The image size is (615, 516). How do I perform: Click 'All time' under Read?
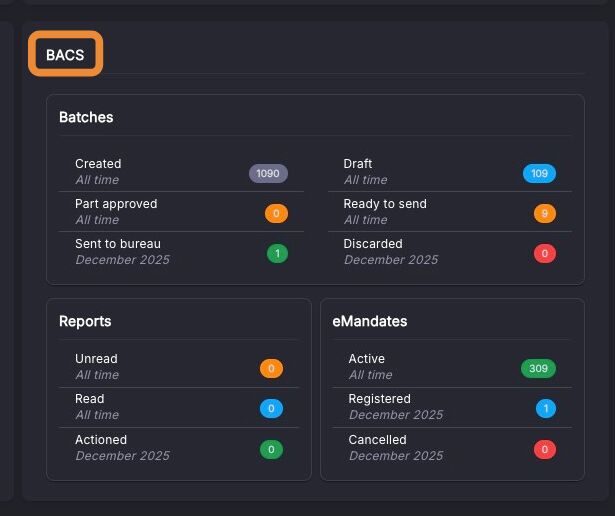pos(97,414)
